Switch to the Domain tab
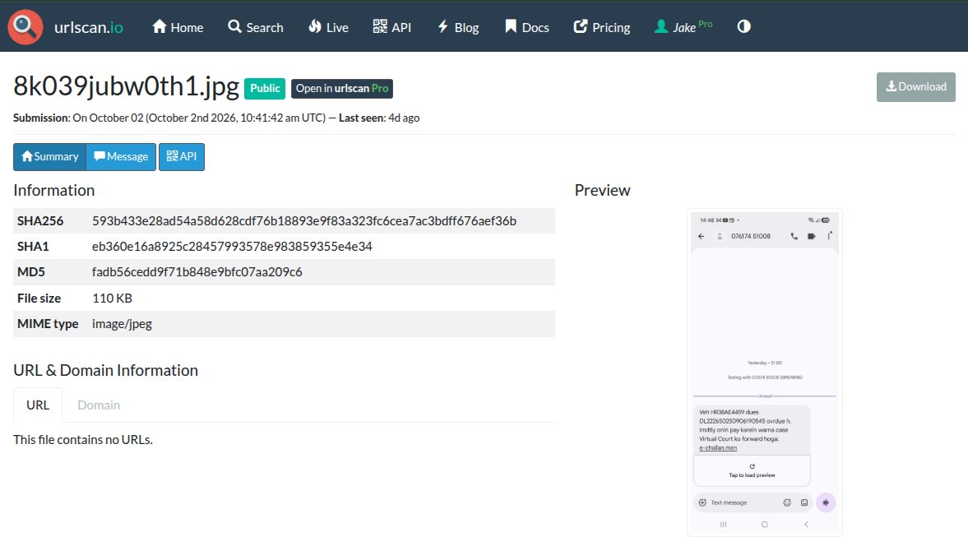Viewport: 968px width, 560px height. tap(99, 405)
